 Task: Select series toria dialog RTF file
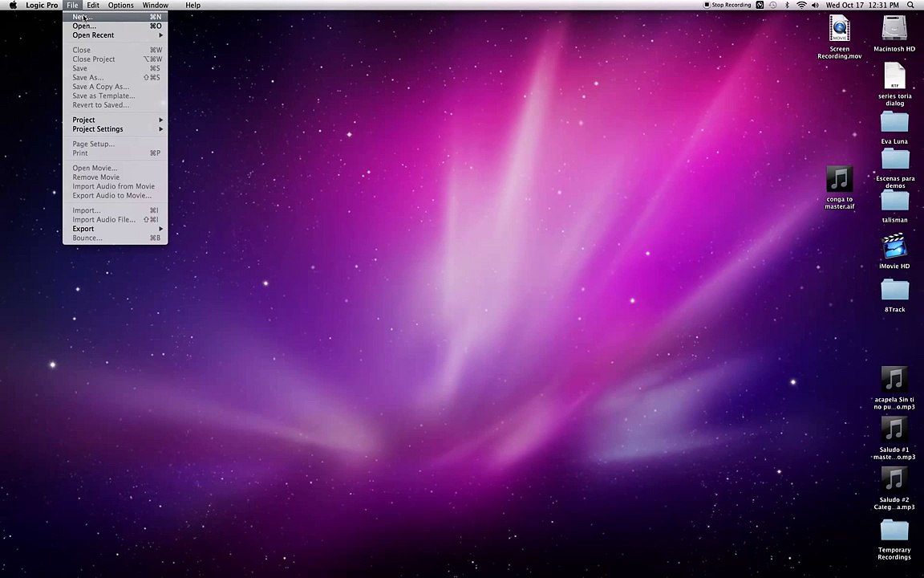point(894,84)
